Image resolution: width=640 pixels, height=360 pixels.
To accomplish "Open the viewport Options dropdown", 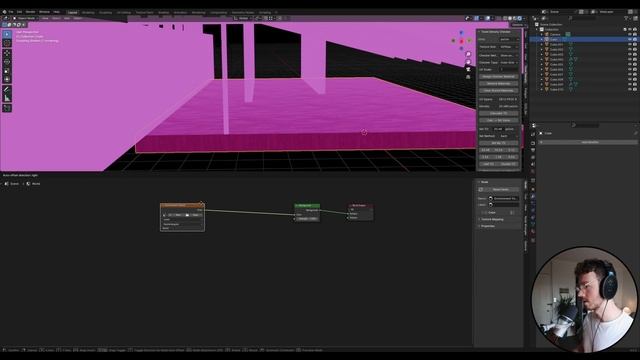I will tap(518, 25).
